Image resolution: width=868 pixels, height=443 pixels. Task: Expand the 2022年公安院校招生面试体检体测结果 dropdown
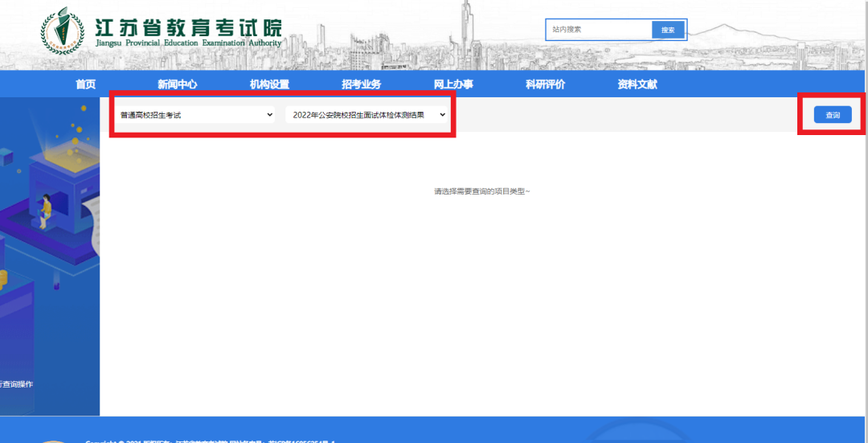tap(366, 115)
